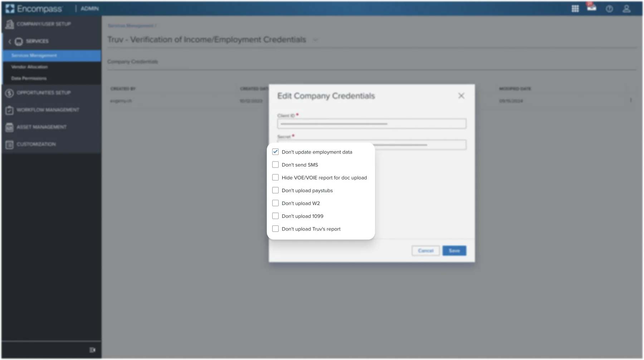Open Workflow Management sidebar section

click(51, 110)
